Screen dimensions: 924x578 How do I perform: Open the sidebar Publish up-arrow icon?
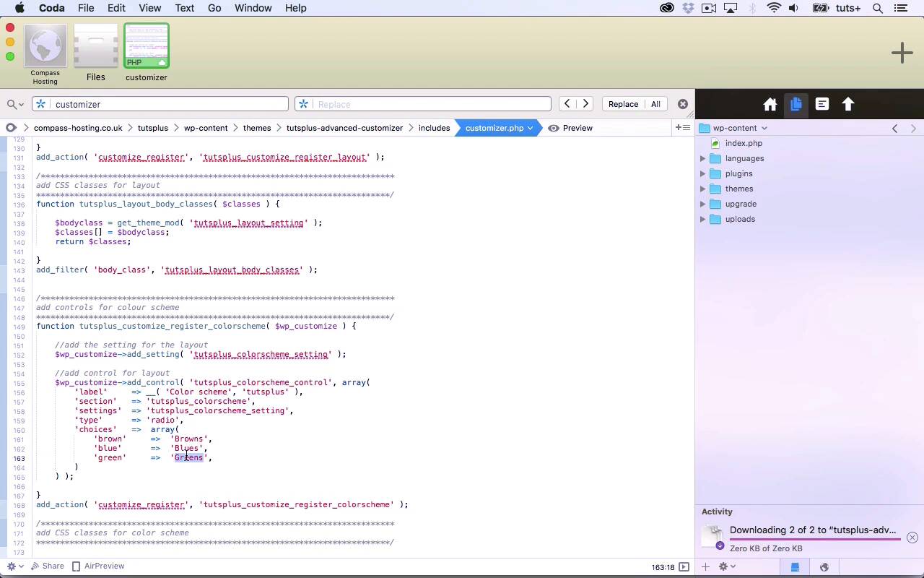coord(848,105)
